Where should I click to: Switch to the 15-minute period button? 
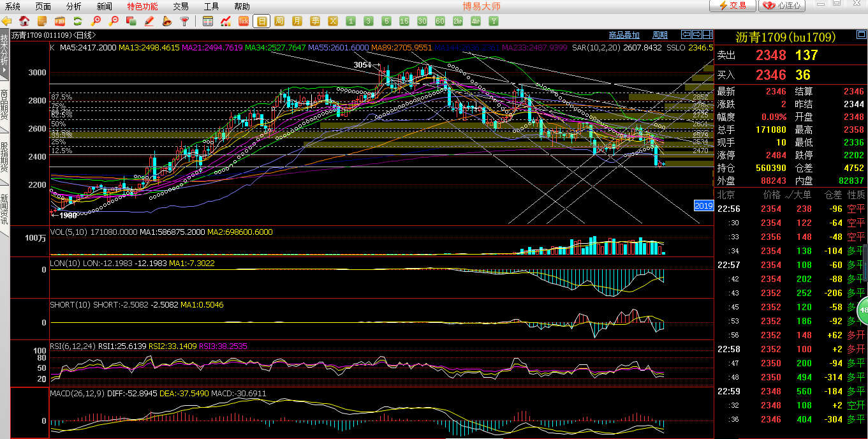click(404, 21)
